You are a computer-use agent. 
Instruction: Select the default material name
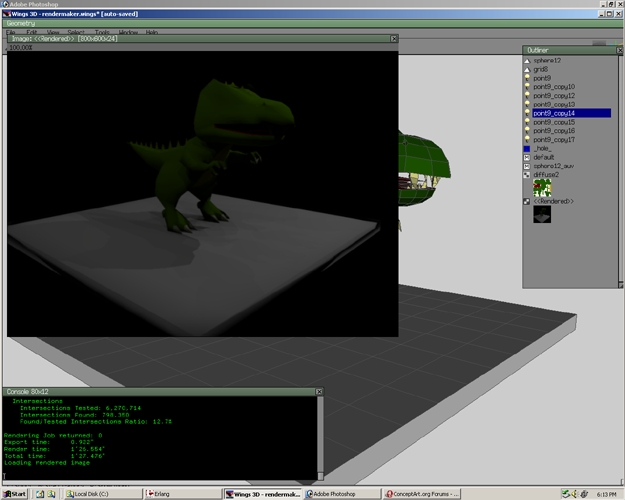(544, 157)
